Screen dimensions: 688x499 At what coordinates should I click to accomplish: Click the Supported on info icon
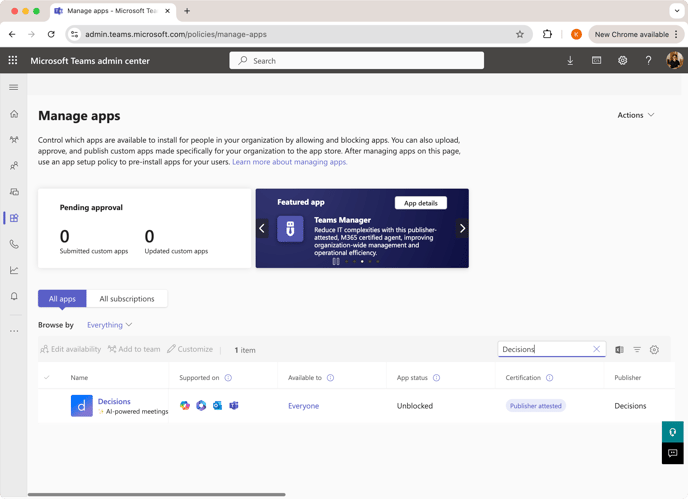click(228, 378)
